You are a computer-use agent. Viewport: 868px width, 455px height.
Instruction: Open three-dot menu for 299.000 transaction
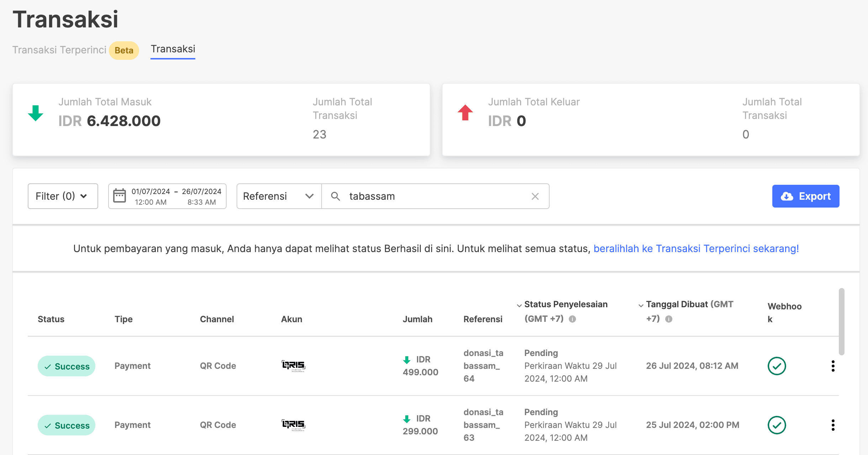coord(833,425)
